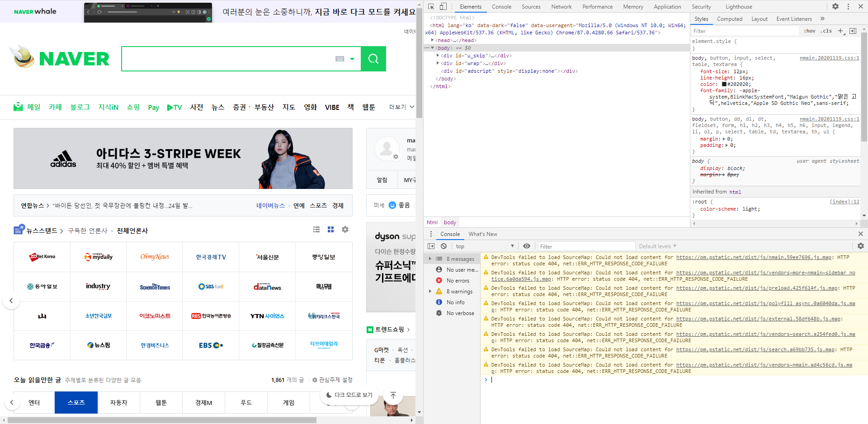Expand the div id u_skip node
Screen dimensions: 868x424
tap(438, 56)
